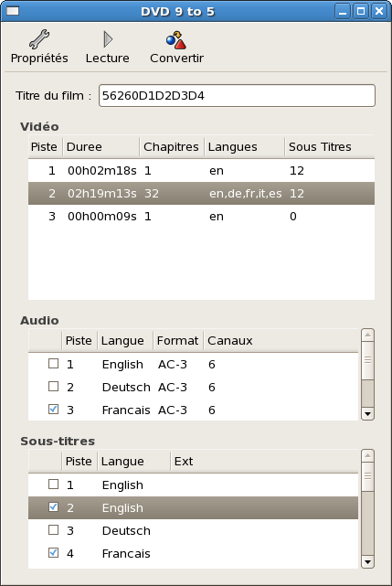Select video track 3 lasting 00h00m09s

pyautogui.click(x=201, y=217)
